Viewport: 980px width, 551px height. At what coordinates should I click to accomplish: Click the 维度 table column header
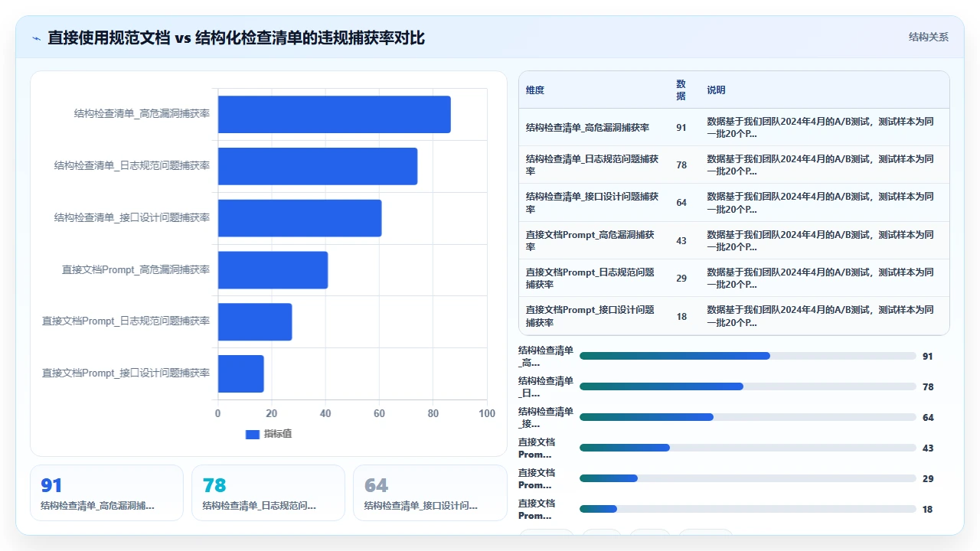(535, 90)
